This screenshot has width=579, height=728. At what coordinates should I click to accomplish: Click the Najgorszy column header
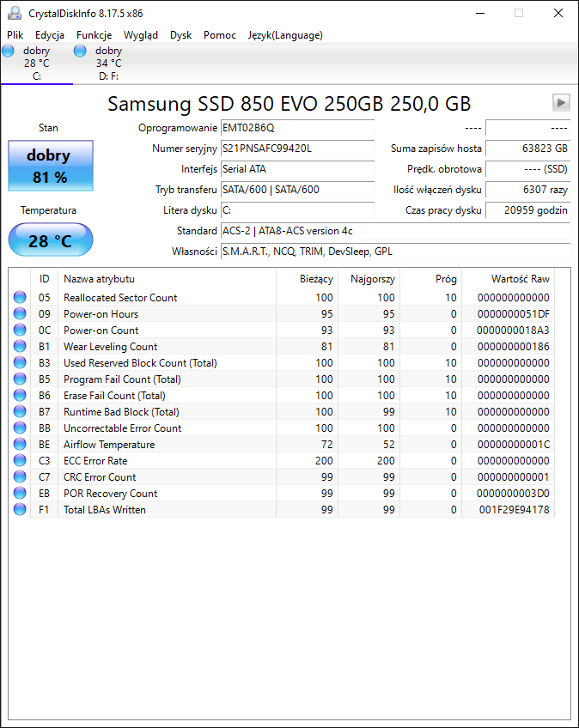coord(369,278)
